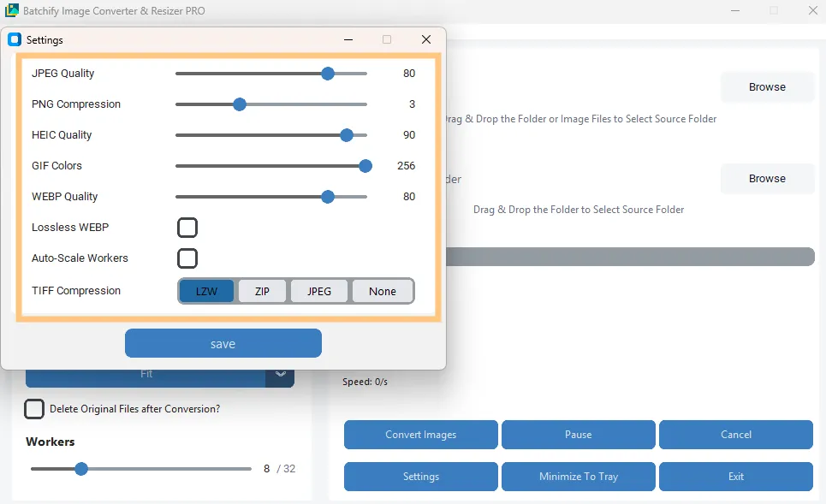Select ZIP as TIFF compression

[262, 291]
